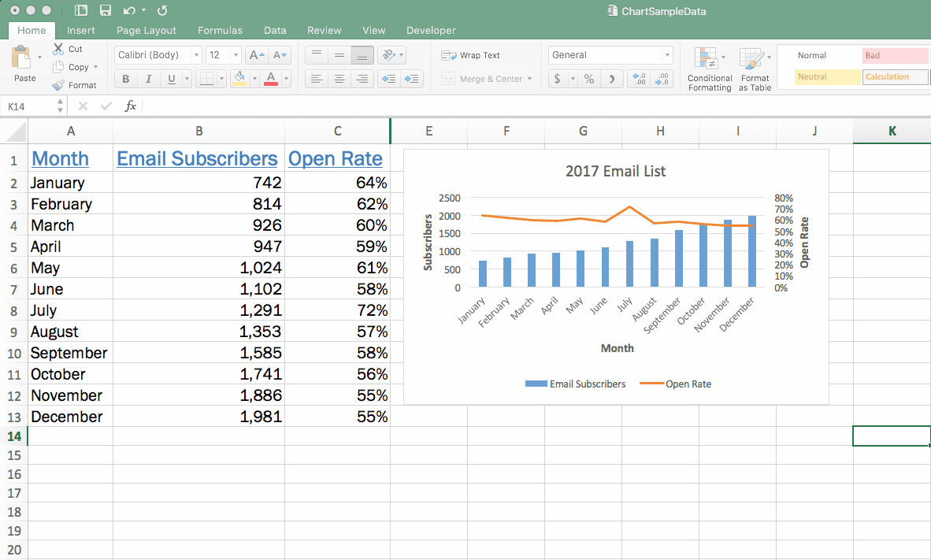Open the font size dropdown
This screenshot has width=931, height=560.
(234, 54)
